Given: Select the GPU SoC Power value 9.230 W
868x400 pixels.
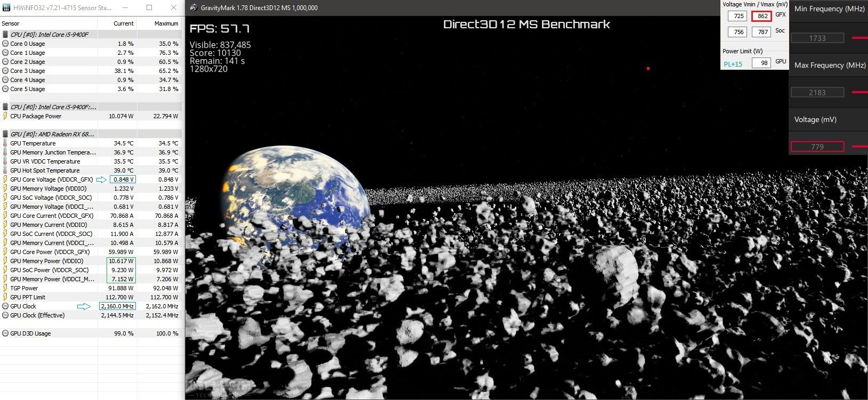Looking at the screenshot, I should pyautogui.click(x=123, y=270).
